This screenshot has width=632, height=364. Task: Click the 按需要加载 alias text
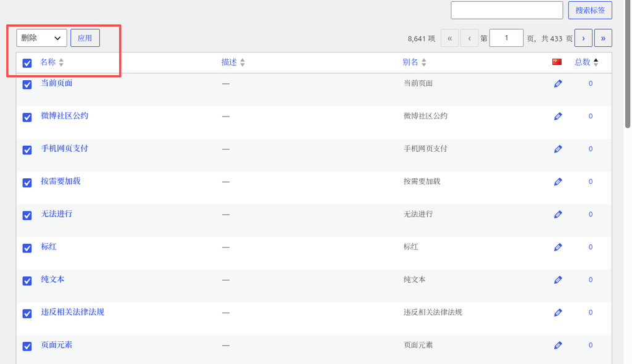(422, 181)
